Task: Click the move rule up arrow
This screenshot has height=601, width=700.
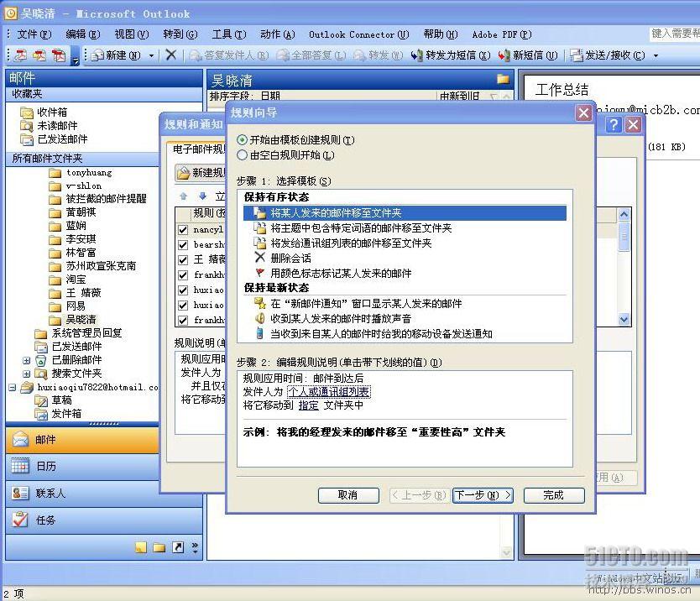Action: (x=184, y=196)
